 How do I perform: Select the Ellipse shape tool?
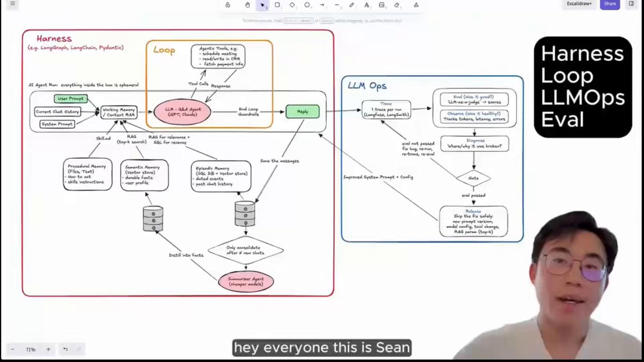click(307, 5)
